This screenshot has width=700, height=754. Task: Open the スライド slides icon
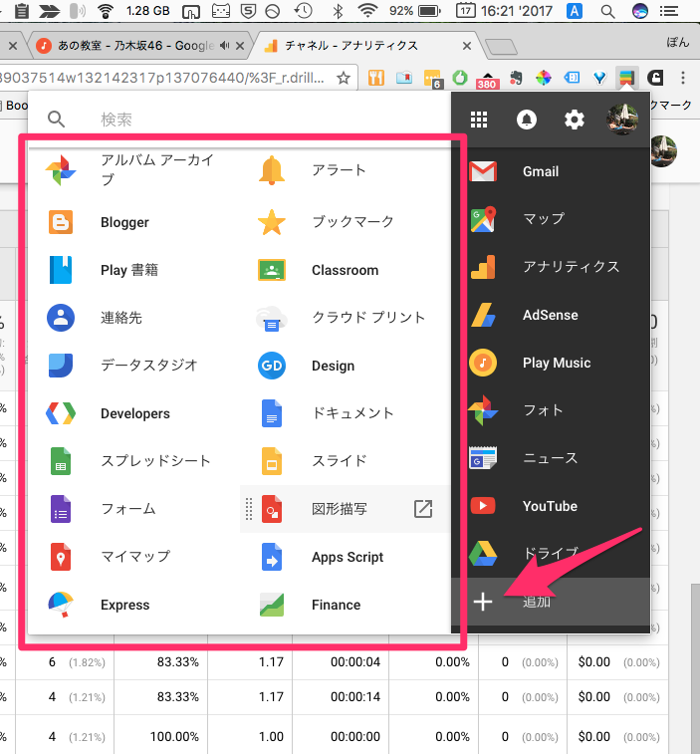coord(272,461)
